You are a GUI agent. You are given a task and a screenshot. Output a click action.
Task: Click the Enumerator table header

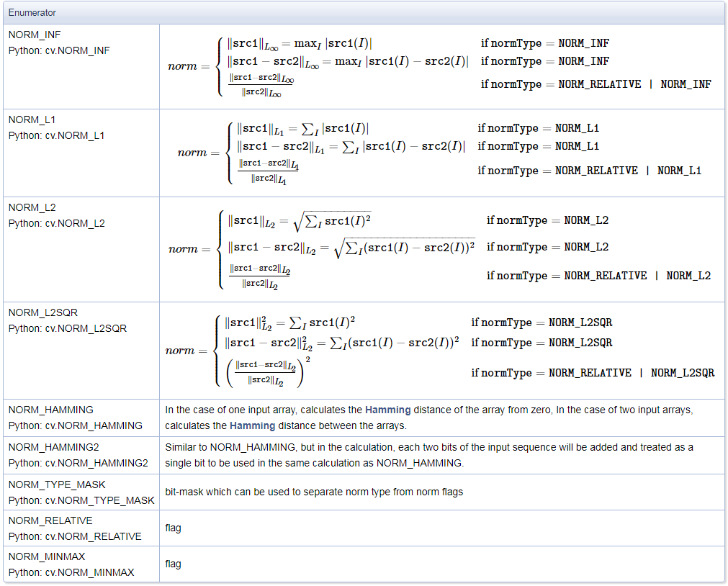point(32,13)
